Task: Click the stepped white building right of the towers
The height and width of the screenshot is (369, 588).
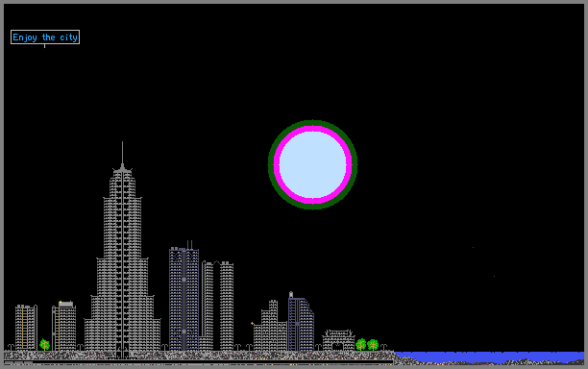Action: tap(270, 326)
